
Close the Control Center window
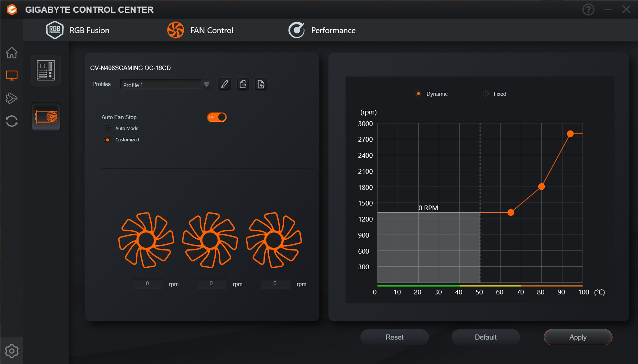[626, 9]
